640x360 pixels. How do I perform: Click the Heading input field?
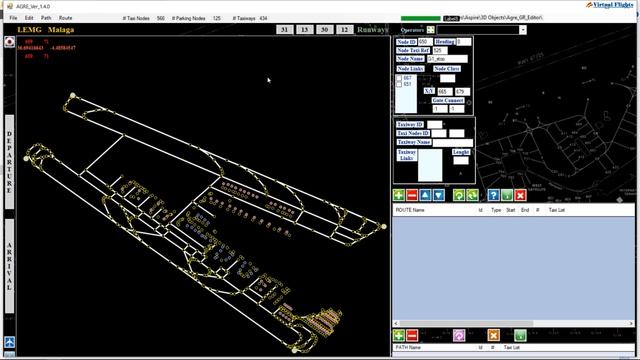464,42
